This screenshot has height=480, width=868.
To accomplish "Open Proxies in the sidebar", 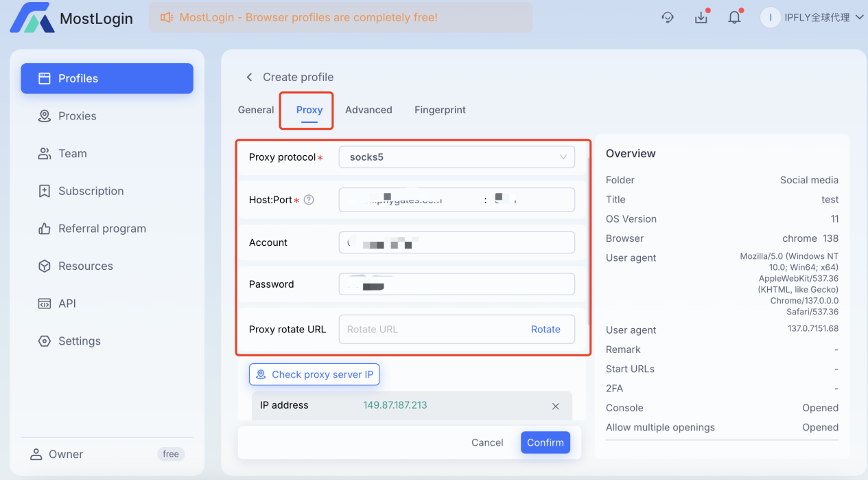I will point(77,116).
